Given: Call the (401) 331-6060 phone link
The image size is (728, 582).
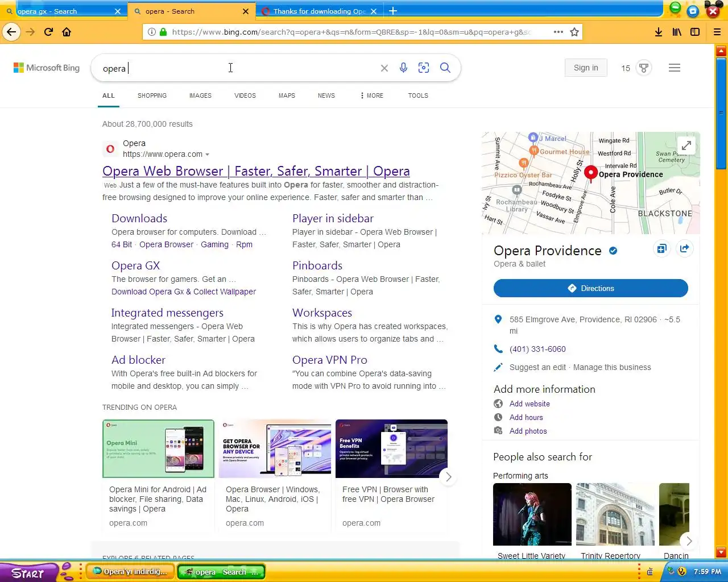Looking at the screenshot, I should point(537,349).
